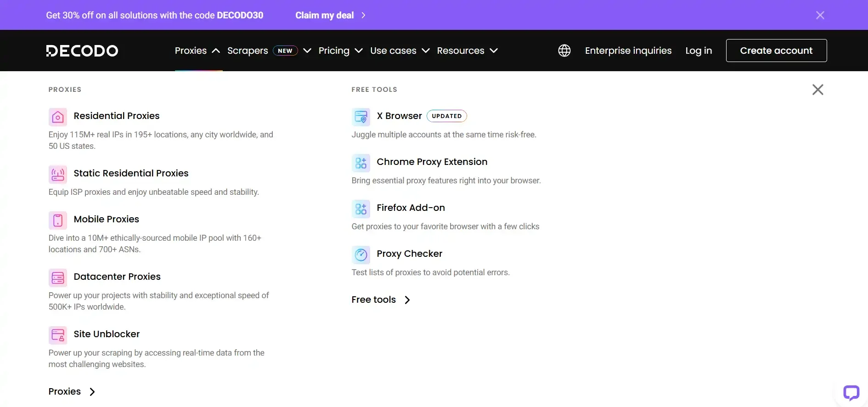Click 'Juggle multiple accounts' description

point(444,135)
